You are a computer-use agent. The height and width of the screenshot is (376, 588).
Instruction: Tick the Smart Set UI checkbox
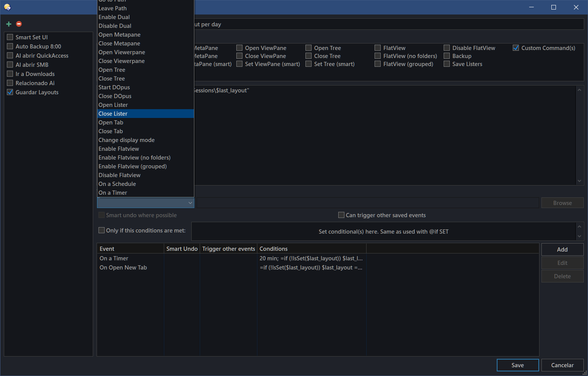(10, 37)
